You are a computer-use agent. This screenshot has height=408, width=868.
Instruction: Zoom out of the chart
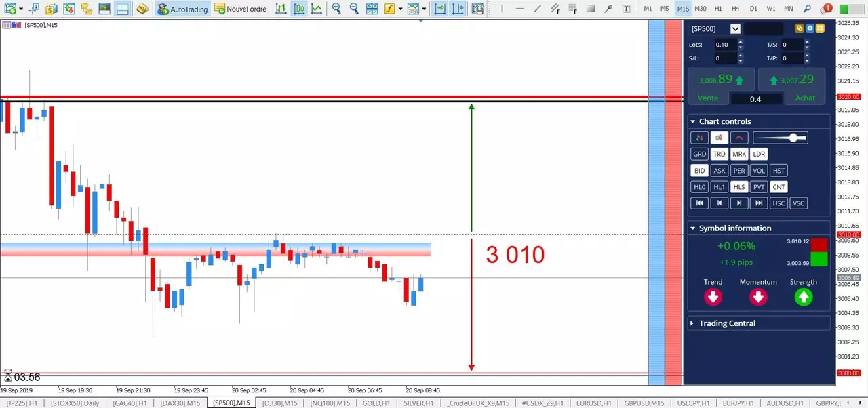354,9
